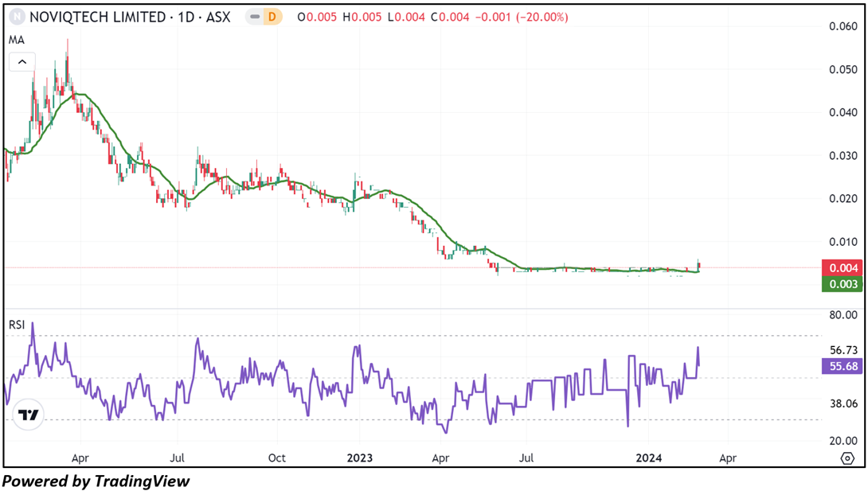Viewport: 868px width, 491px height.
Task: Click the 0.030 price axis label
Action: click(x=843, y=155)
